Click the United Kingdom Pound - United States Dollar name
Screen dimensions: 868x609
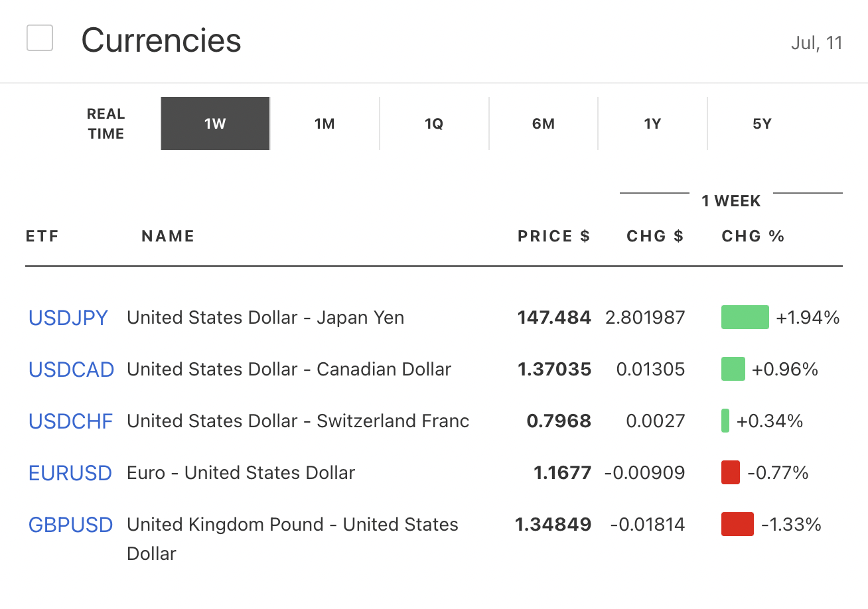point(293,539)
